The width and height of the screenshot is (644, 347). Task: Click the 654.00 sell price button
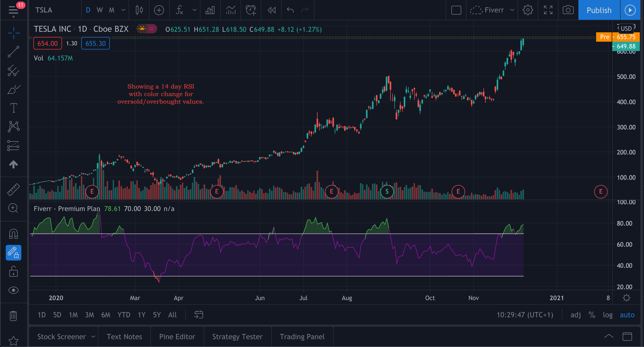pyautogui.click(x=47, y=43)
